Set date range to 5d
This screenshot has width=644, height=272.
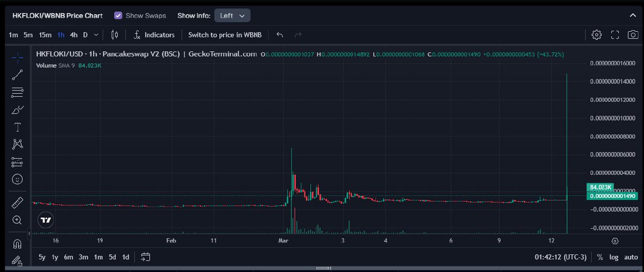112,257
